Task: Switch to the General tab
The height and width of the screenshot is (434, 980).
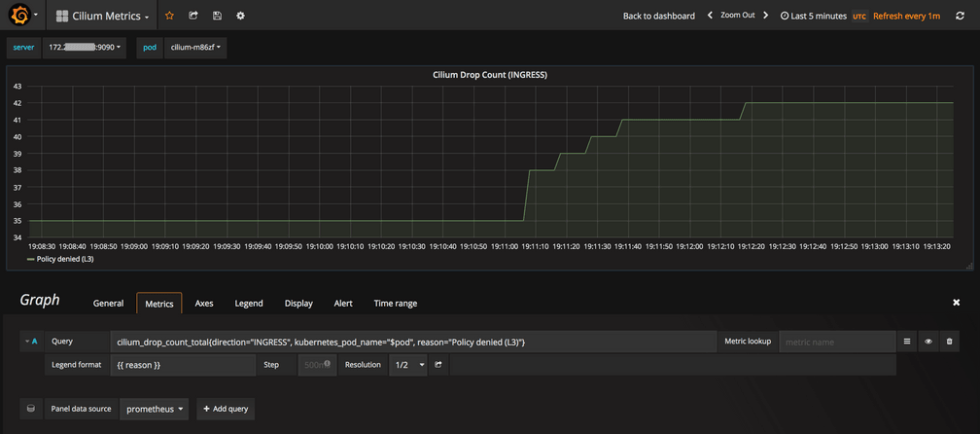Action: pyautogui.click(x=108, y=304)
